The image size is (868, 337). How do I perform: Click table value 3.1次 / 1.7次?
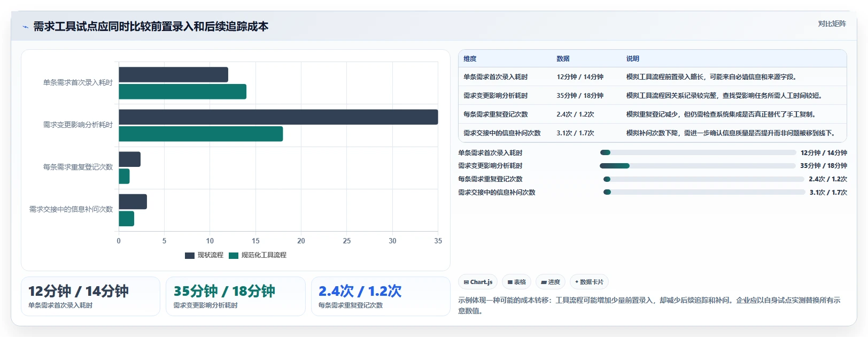575,133
